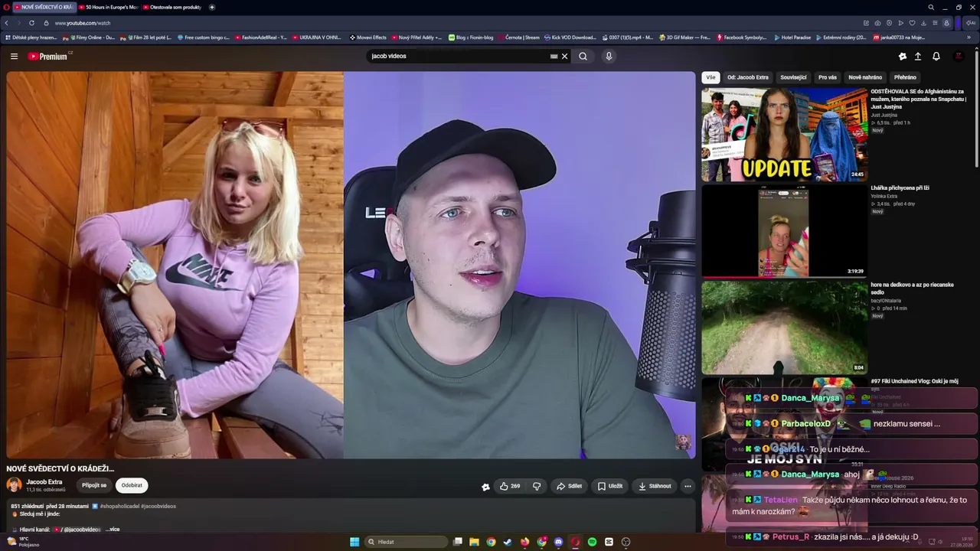Open the browser downloads icon
The width and height of the screenshot is (980, 551).
point(923,23)
